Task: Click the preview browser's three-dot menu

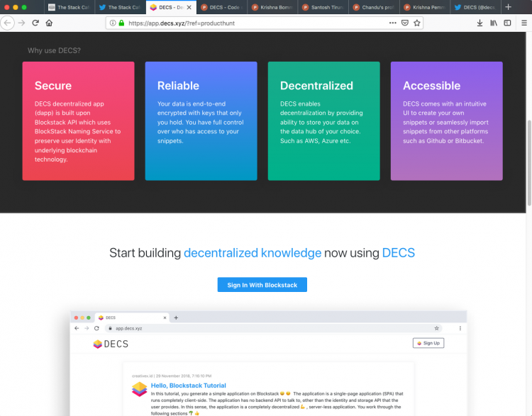Action: tap(460, 328)
